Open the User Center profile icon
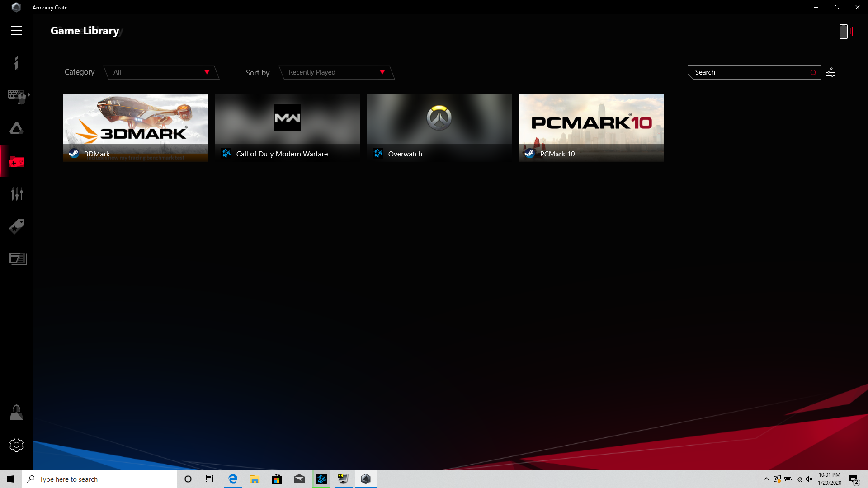Screen dimensions: 868x488 point(16,412)
